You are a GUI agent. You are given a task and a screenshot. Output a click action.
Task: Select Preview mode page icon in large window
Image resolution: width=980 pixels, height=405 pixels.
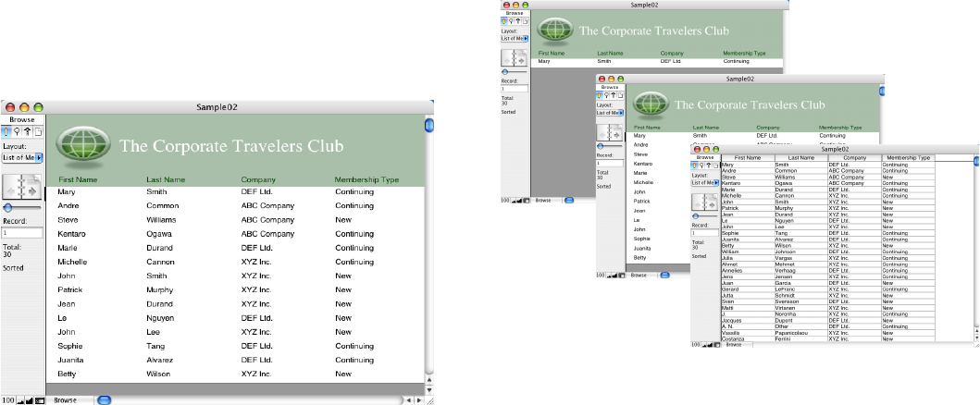pyautogui.click(x=38, y=131)
